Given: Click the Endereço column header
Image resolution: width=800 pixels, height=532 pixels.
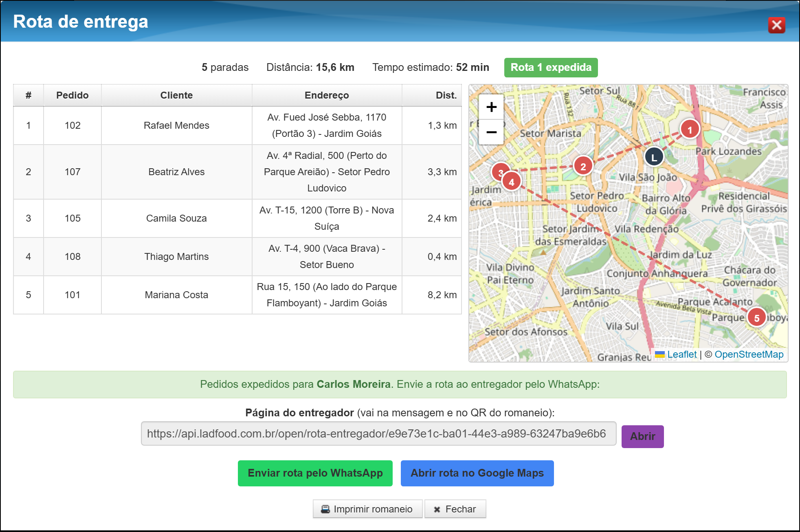Looking at the screenshot, I should [327, 95].
